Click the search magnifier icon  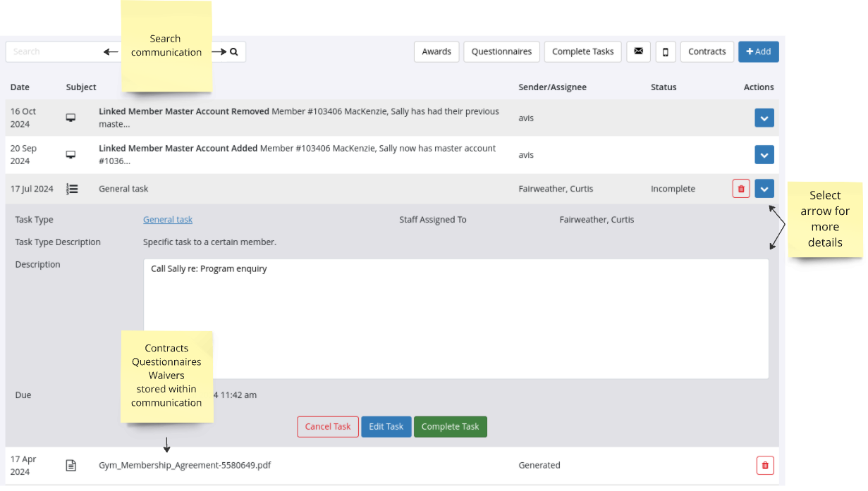234,52
